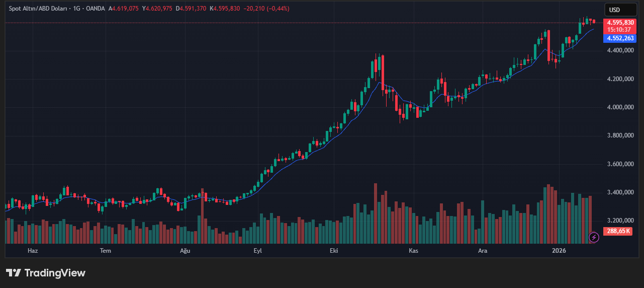Click the purple lightning bolt event icon
Screen dimensions: 644x288
pos(594,237)
